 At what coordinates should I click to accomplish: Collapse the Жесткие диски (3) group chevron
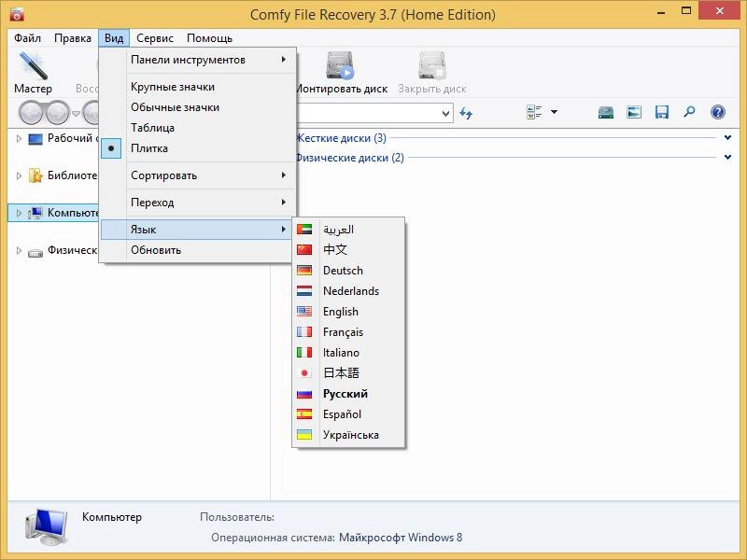click(727, 137)
